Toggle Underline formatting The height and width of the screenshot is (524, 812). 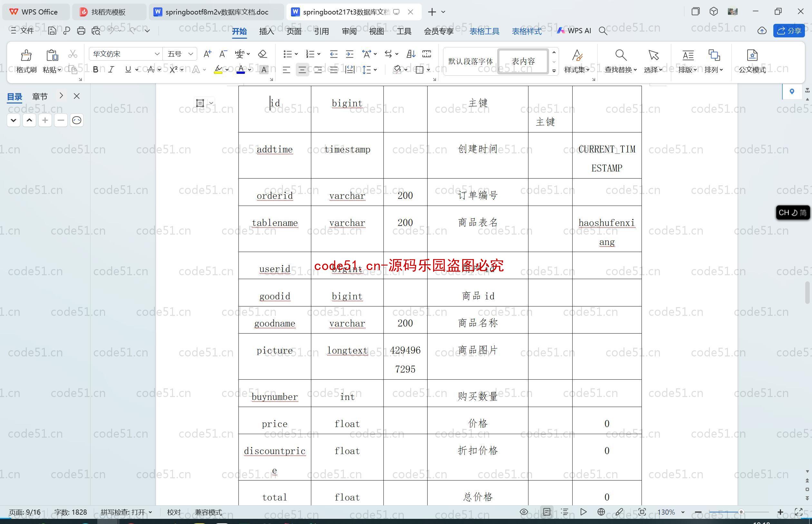coord(128,70)
